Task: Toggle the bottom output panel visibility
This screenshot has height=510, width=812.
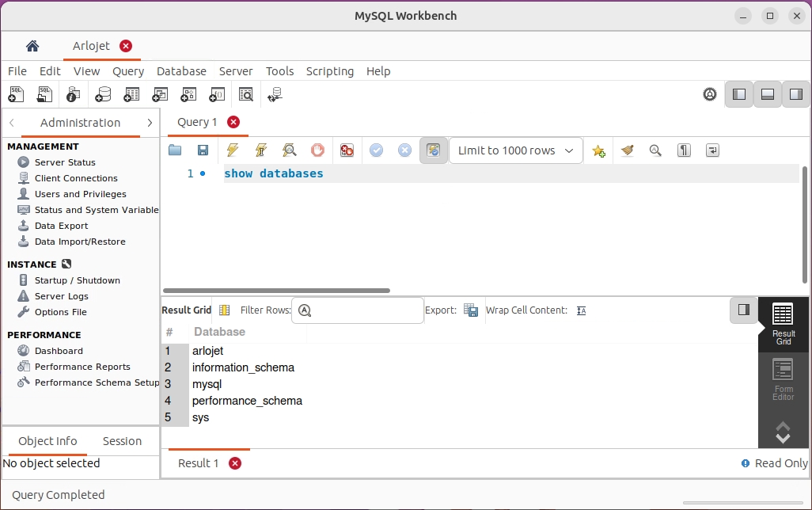Action: click(x=767, y=94)
